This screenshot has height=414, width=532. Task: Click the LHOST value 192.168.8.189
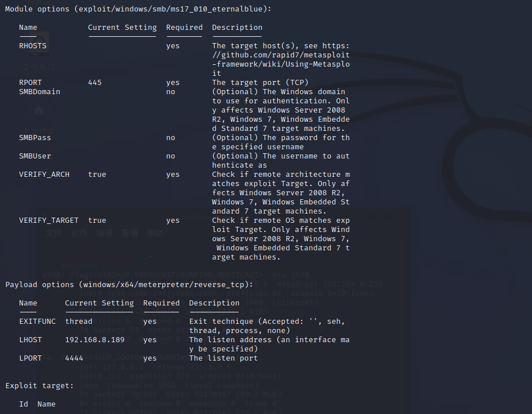pyautogui.click(x=95, y=340)
